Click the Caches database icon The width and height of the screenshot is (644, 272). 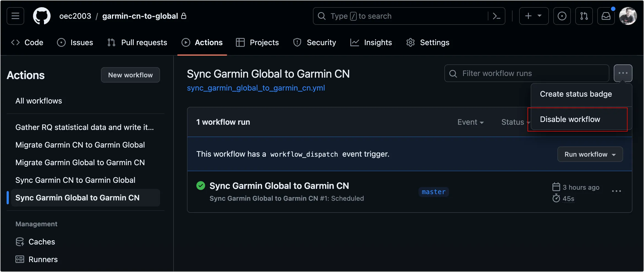pyautogui.click(x=20, y=242)
